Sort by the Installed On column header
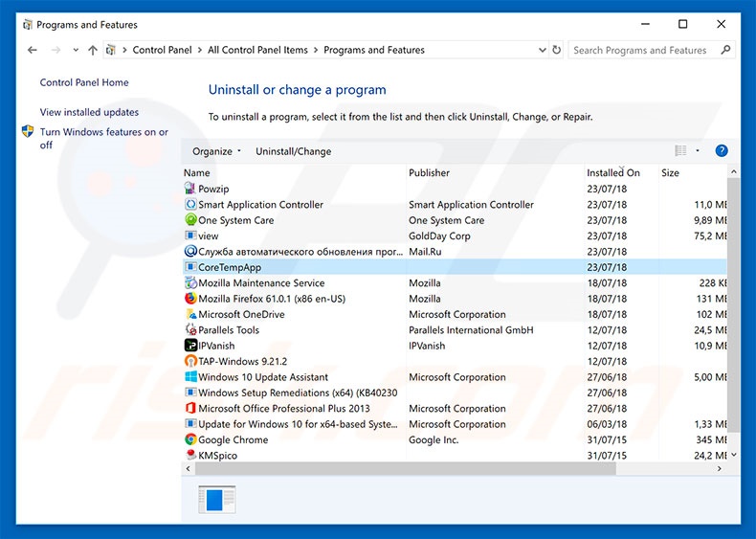The height and width of the screenshot is (539, 756). pyautogui.click(x=612, y=172)
